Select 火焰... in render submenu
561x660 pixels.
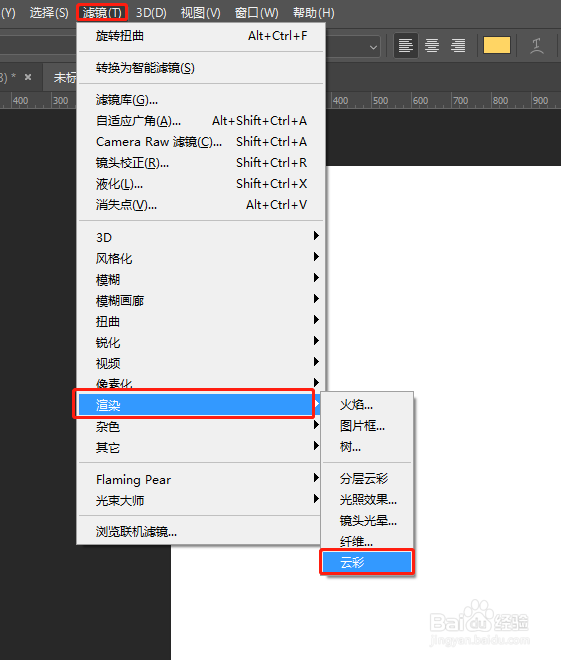(x=367, y=405)
